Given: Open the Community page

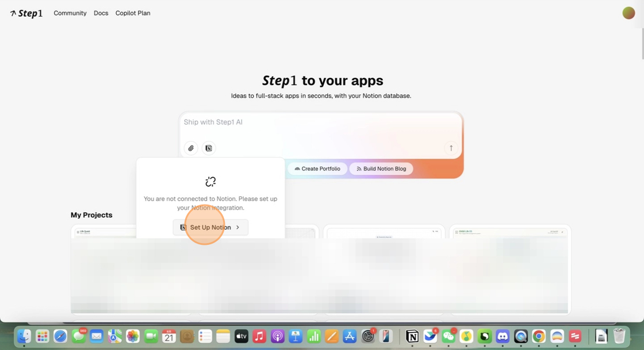Looking at the screenshot, I should (70, 13).
